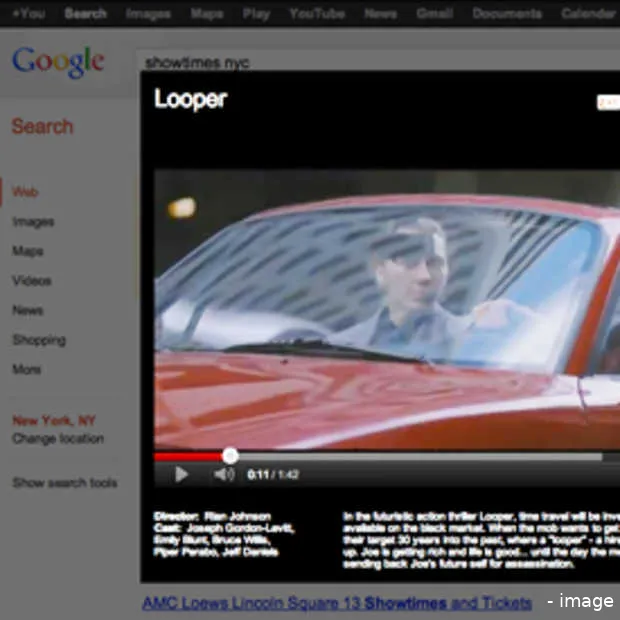Click the play button in the Looper trailer
This screenshot has width=620, height=620.
pyautogui.click(x=181, y=474)
